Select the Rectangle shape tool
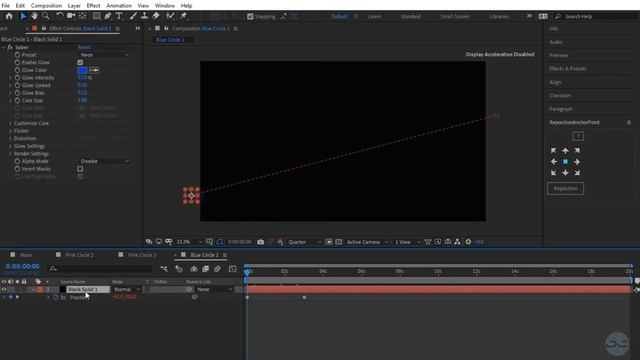Image resolution: width=640 pixels, height=360 pixels. point(97,16)
